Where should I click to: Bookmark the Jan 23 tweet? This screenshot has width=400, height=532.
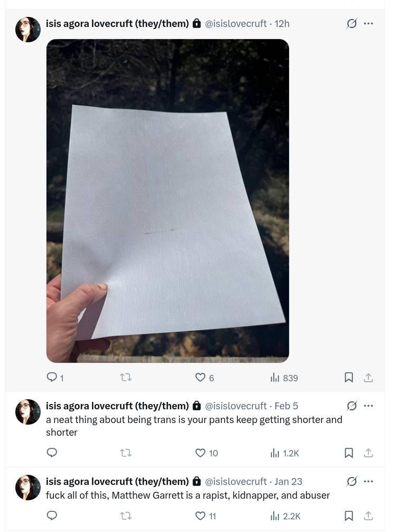point(349,516)
